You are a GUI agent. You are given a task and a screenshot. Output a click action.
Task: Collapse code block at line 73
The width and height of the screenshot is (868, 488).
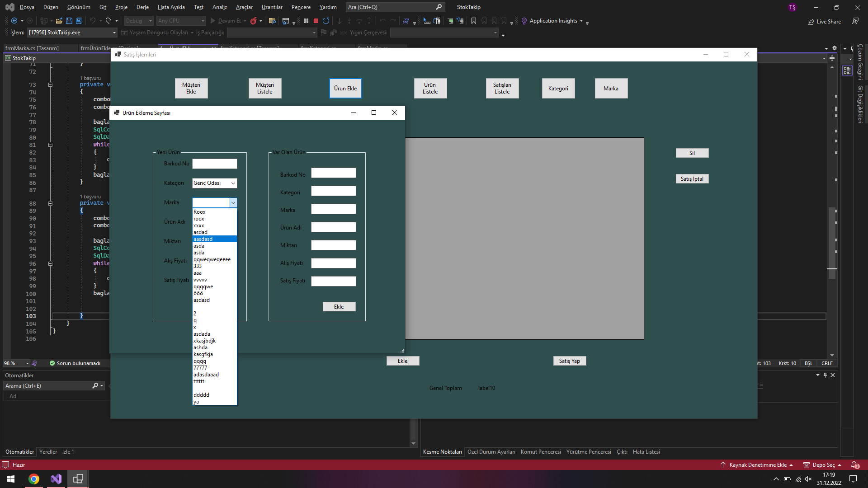[51, 84]
